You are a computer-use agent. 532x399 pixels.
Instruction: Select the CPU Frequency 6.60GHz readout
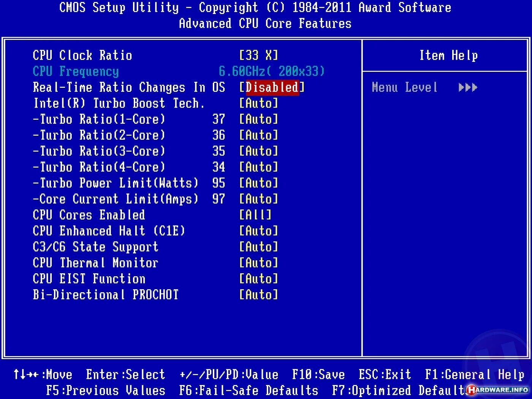pos(272,71)
